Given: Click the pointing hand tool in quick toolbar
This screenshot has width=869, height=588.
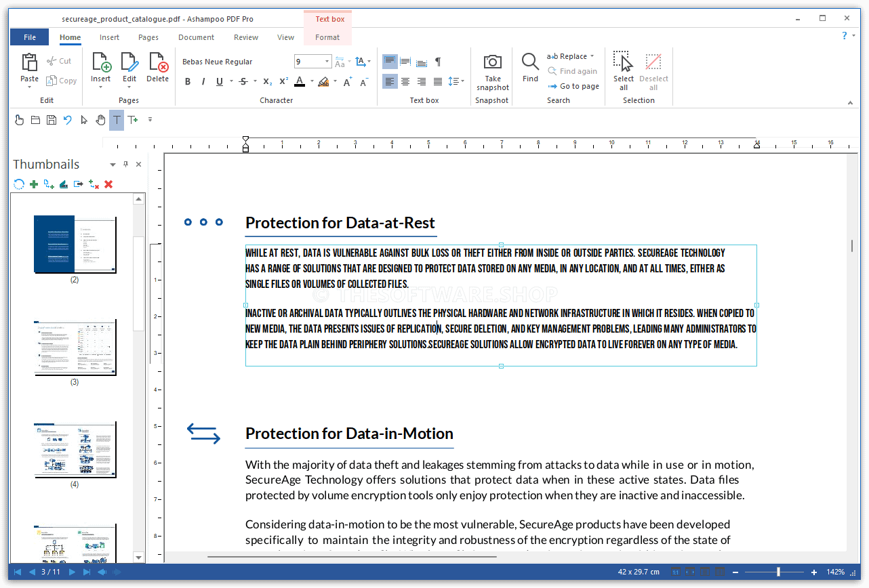Looking at the screenshot, I should coord(19,120).
